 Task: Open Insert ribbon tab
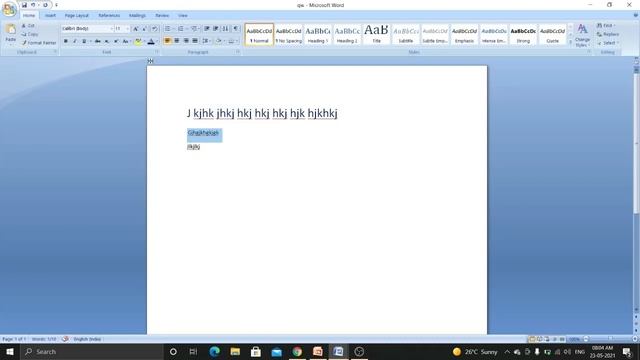tap(50, 16)
